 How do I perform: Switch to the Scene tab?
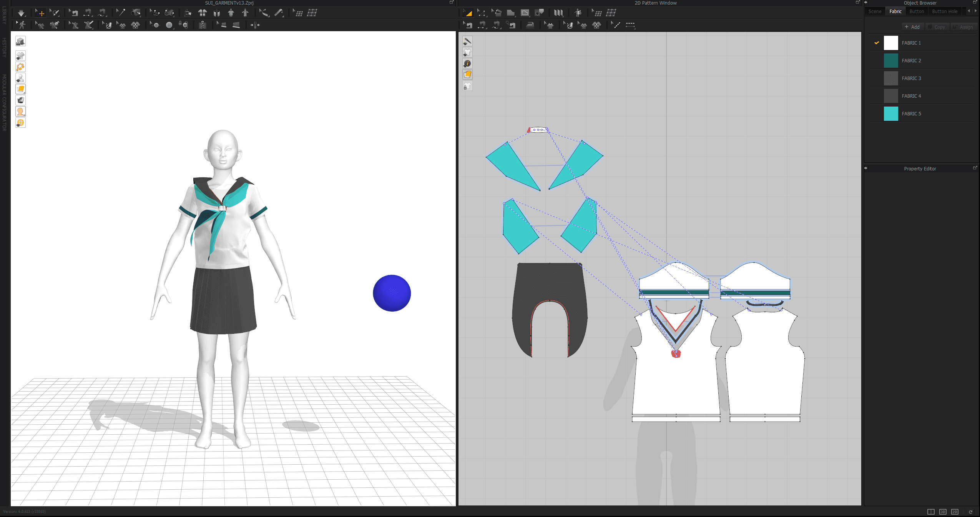[875, 12]
